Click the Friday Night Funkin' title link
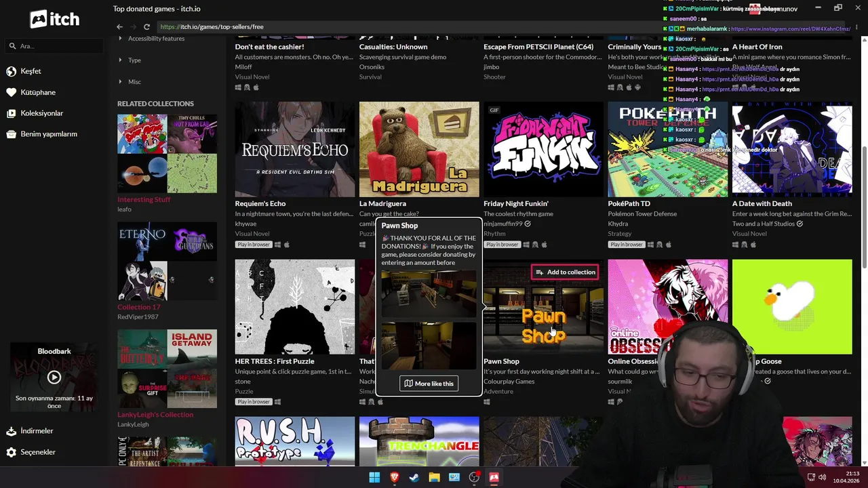 [x=516, y=203]
